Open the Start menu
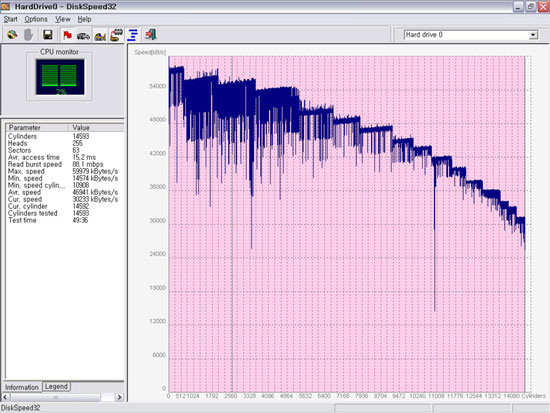Viewport: 550px width, 413px height. (x=11, y=19)
